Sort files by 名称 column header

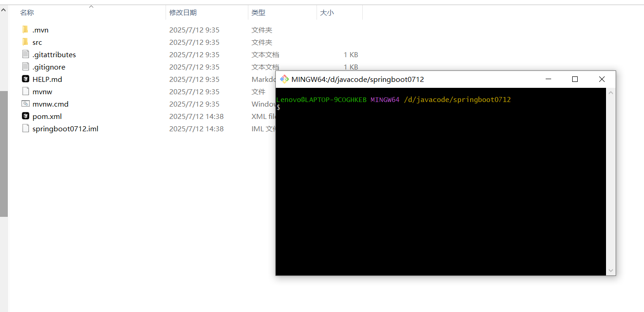[x=27, y=13]
